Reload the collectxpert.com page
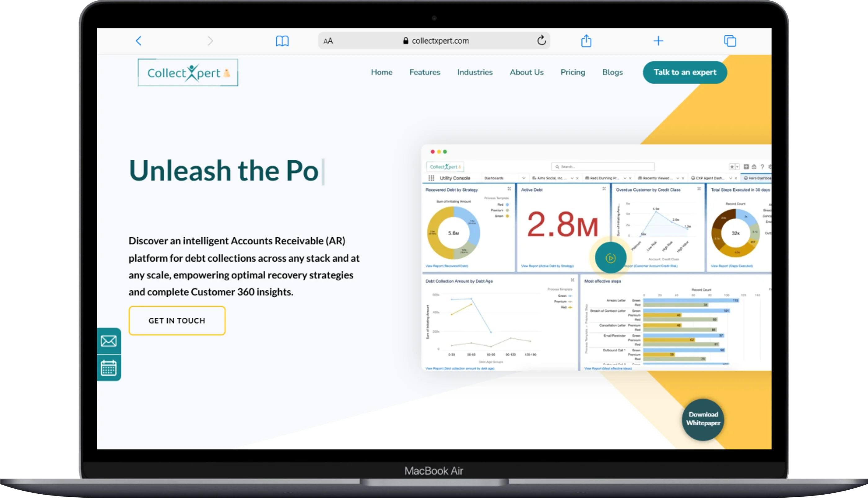The width and height of the screenshot is (868, 498). coord(541,41)
